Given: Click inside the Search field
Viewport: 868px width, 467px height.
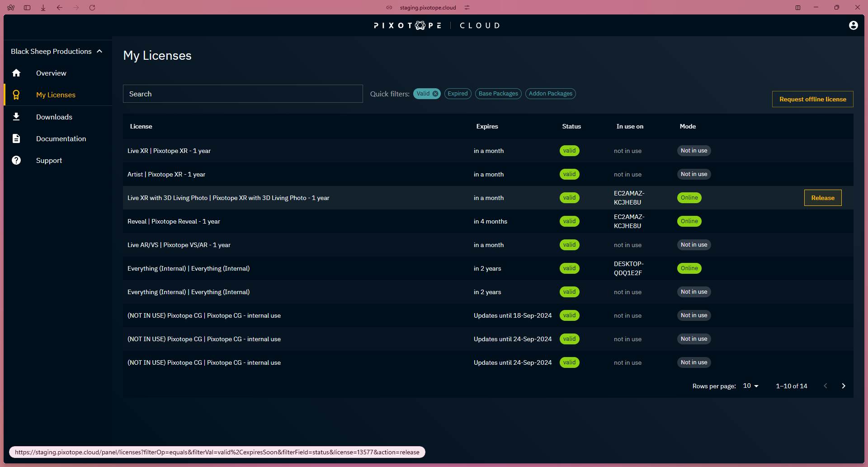Looking at the screenshot, I should coord(243,94).
